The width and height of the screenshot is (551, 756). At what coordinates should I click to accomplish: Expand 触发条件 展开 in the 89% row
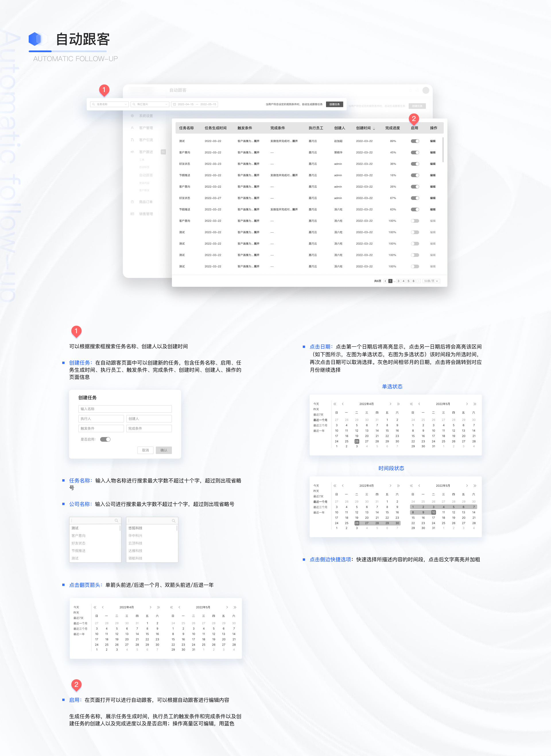(x=257, y=141)
